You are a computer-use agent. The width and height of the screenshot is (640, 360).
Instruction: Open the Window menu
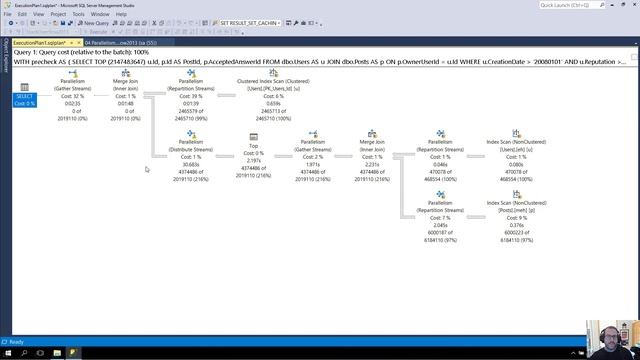pos(100,14)
